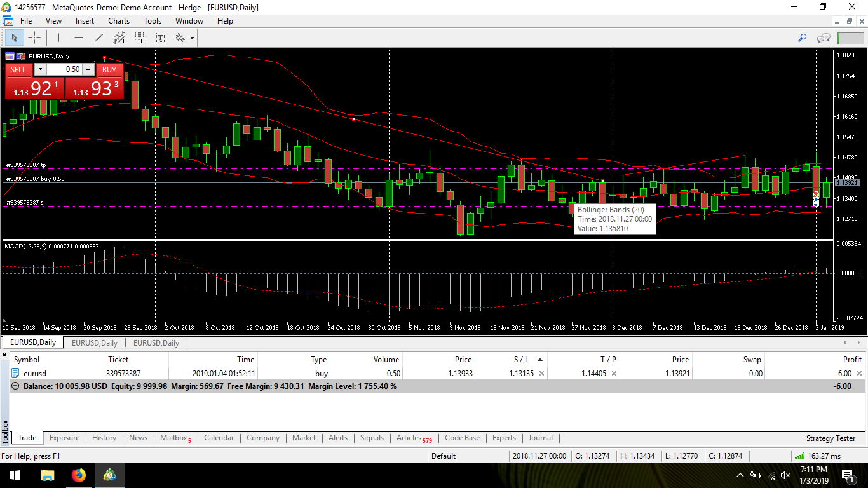
Task: Open the Signals tab
Action: tap(372, 438)
